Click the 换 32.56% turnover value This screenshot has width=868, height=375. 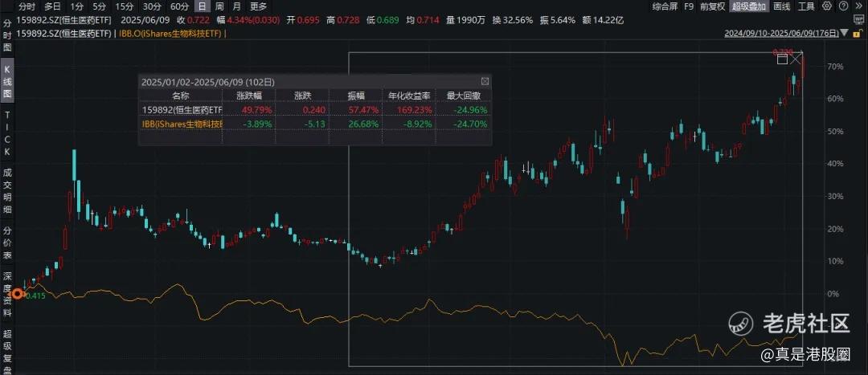click(x=512, y=20)
